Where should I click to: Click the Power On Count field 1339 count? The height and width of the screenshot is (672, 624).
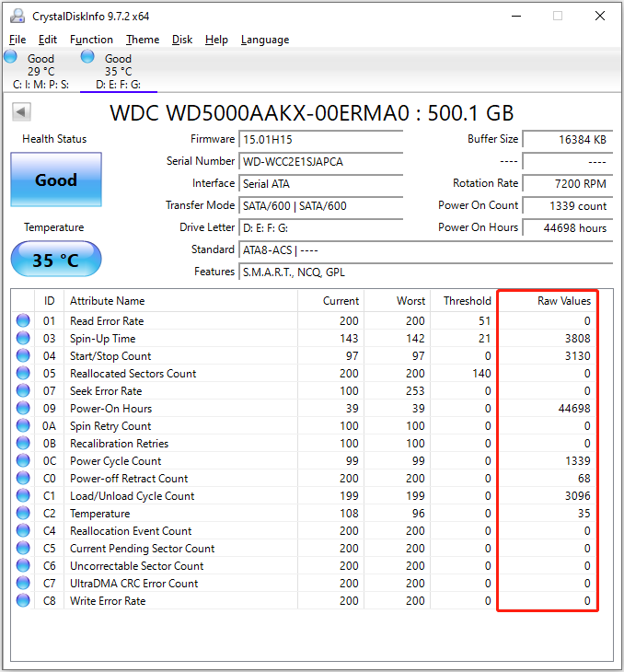click(x=568, y=205)
